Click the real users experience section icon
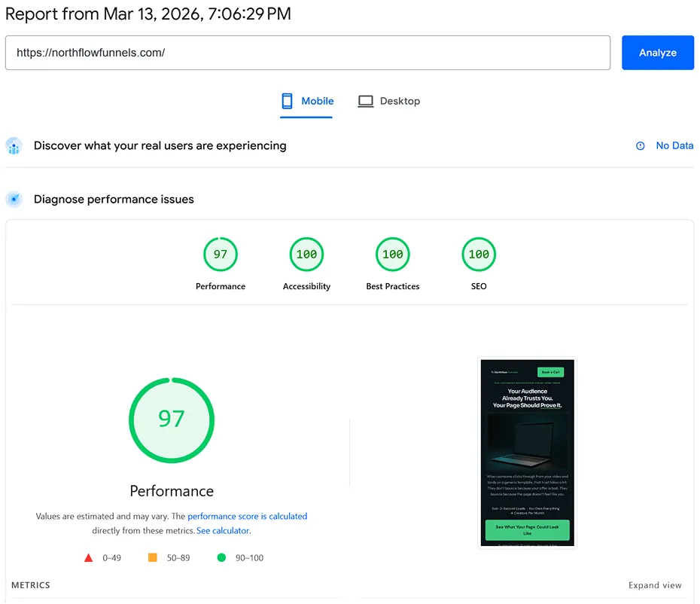The image size is (700, 604). (14, 145)
